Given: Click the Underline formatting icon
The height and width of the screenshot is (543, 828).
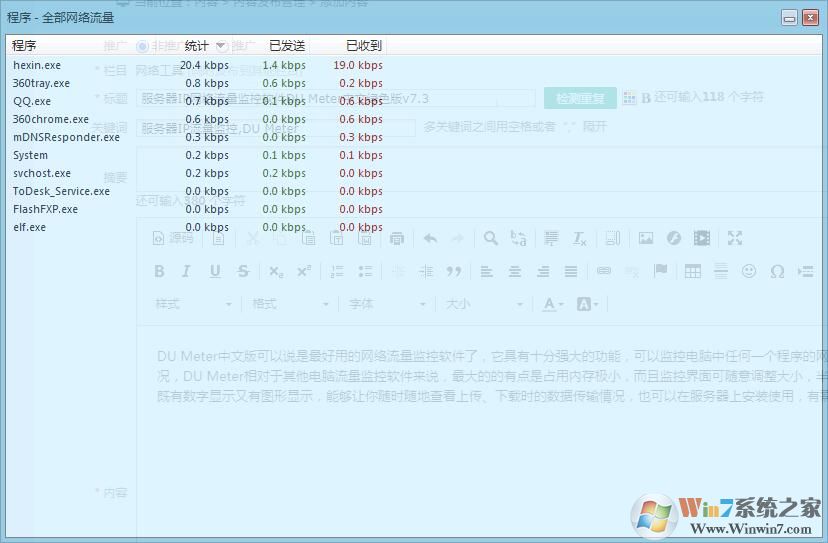Looking at the screenshot, I should (215, 271).
